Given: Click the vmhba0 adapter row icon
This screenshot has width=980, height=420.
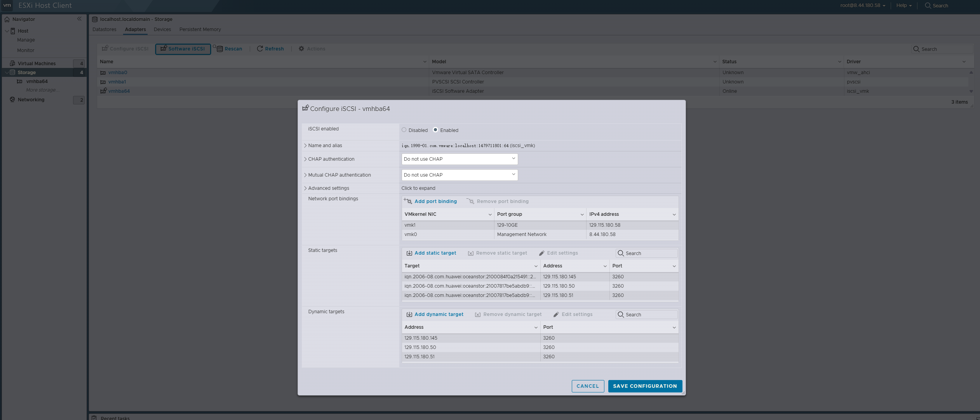Looking at the screenshot, I should 103,73.
